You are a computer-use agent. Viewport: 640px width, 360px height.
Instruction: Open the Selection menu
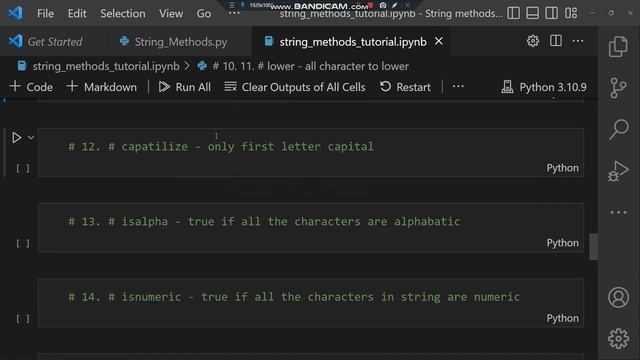[x=123, y=13]
